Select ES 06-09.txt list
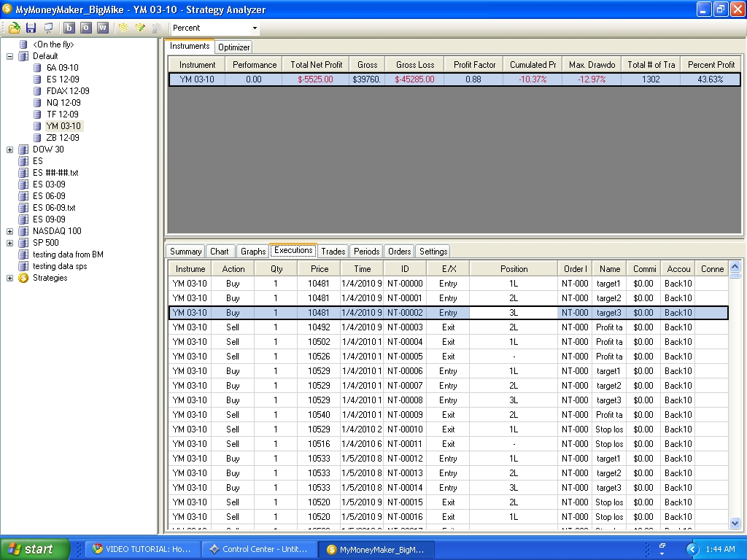 [x=54, y=208]
